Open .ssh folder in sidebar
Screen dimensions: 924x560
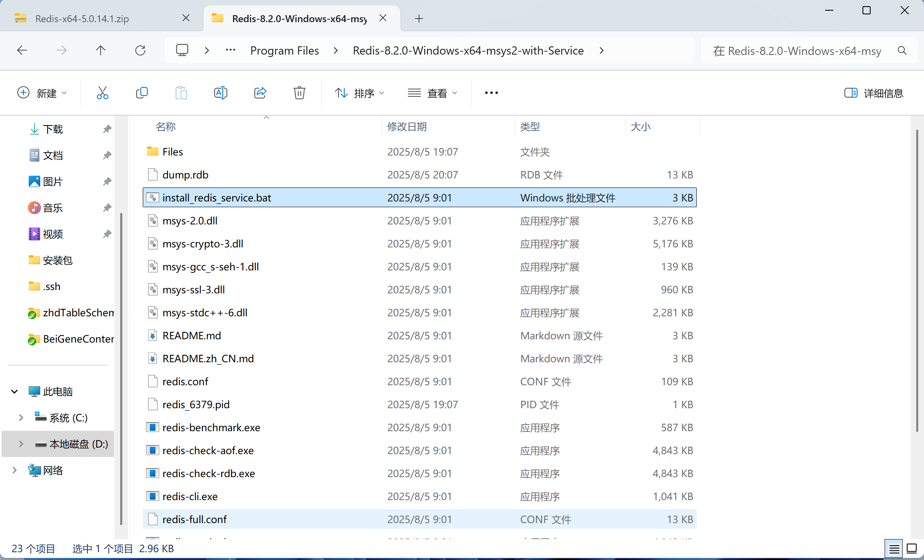tap(52, 286)
